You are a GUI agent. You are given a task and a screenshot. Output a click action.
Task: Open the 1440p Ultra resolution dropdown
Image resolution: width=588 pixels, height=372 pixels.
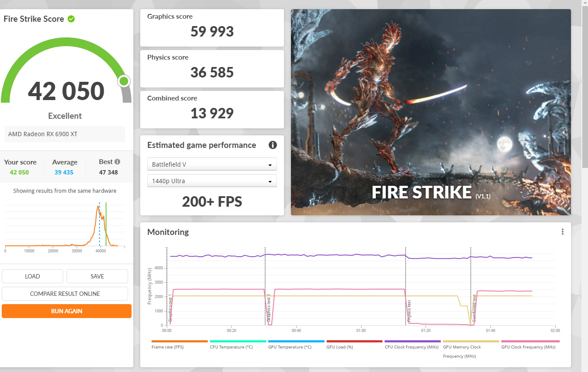point(212,181)
